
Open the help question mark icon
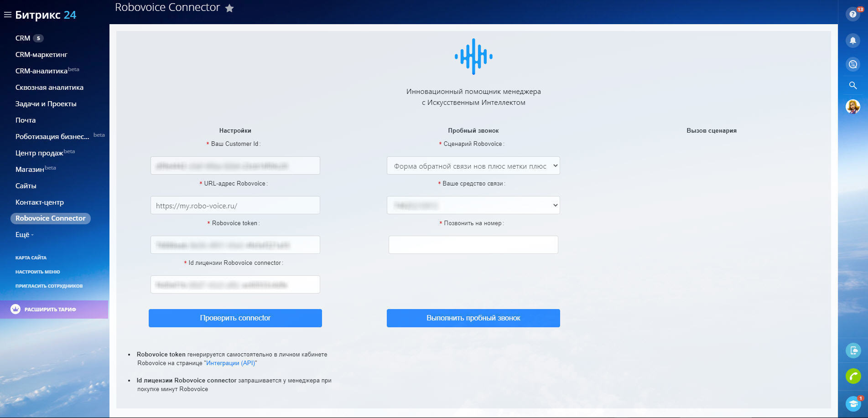pyautogui.click(x=852, y=14)
